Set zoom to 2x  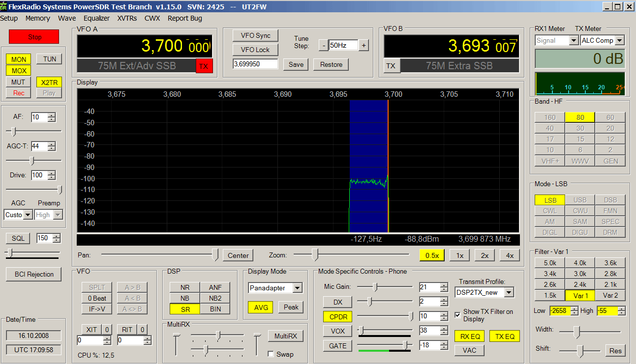pyautogui.click(x=485, y=255)
